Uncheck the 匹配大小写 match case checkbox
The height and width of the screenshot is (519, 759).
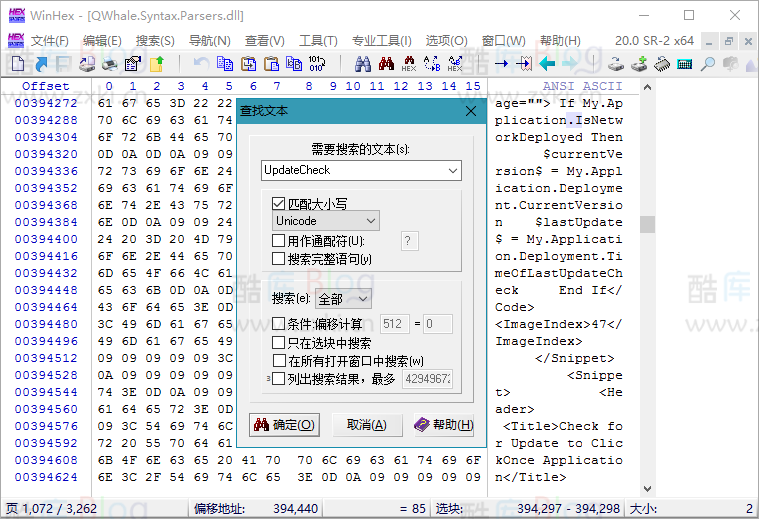point(278,204)
